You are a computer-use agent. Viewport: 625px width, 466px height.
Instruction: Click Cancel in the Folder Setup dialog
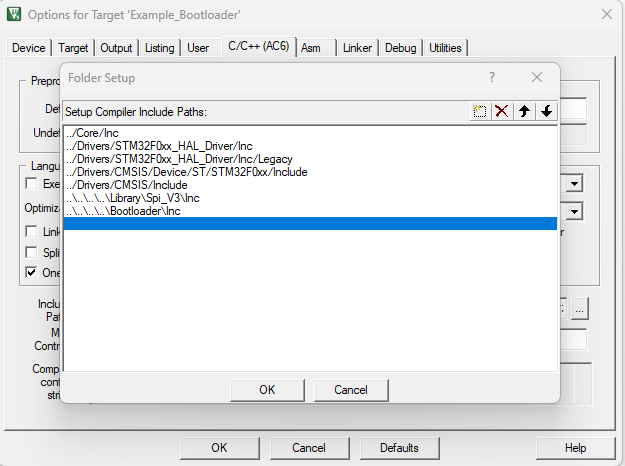pos(351,390)
